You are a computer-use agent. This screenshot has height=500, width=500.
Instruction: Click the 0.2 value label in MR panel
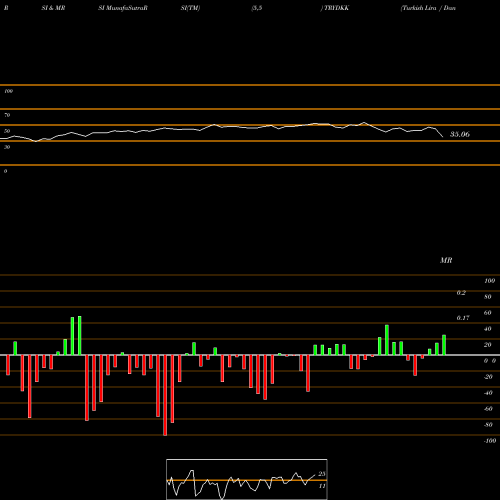point(461,293)
